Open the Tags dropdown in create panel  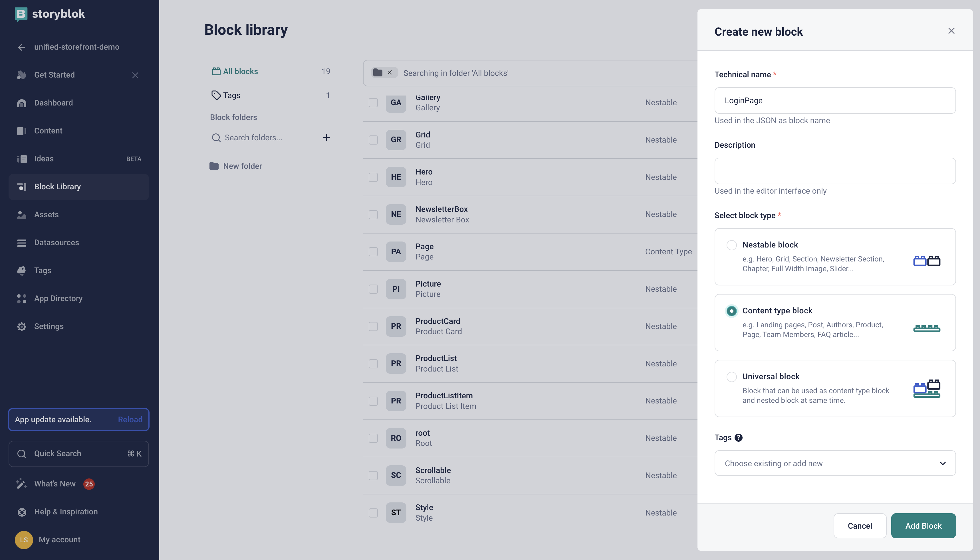point(835,463)
